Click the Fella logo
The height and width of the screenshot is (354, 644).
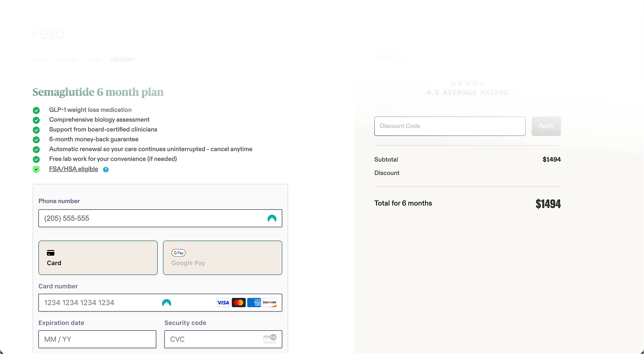coord(48,33)
